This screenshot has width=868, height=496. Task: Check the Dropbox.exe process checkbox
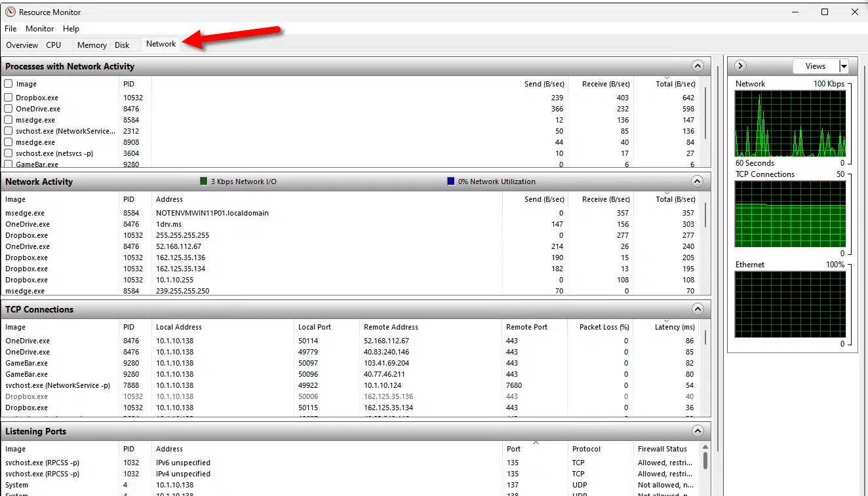pyautogui.click(x=9, y=98)
